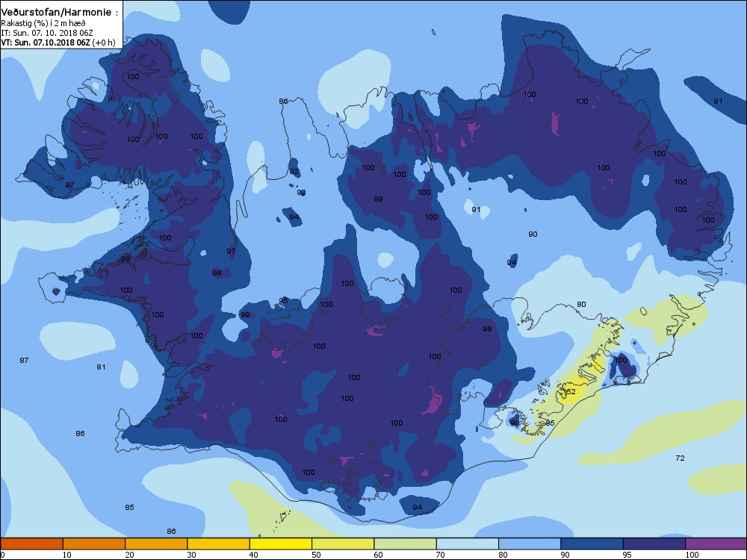Click the '87' humidity value on the map
This screenshot has height=560, width=747.
pyautogui.click(x=25, y=361)
